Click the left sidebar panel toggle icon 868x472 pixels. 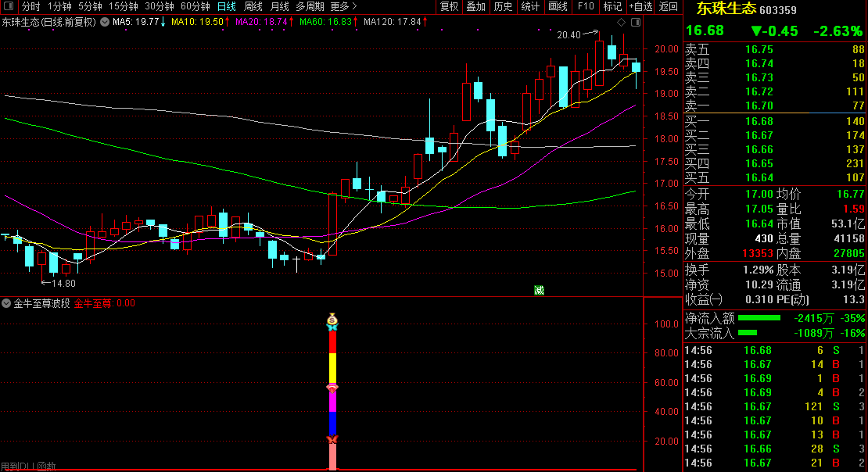coord(9,6)
